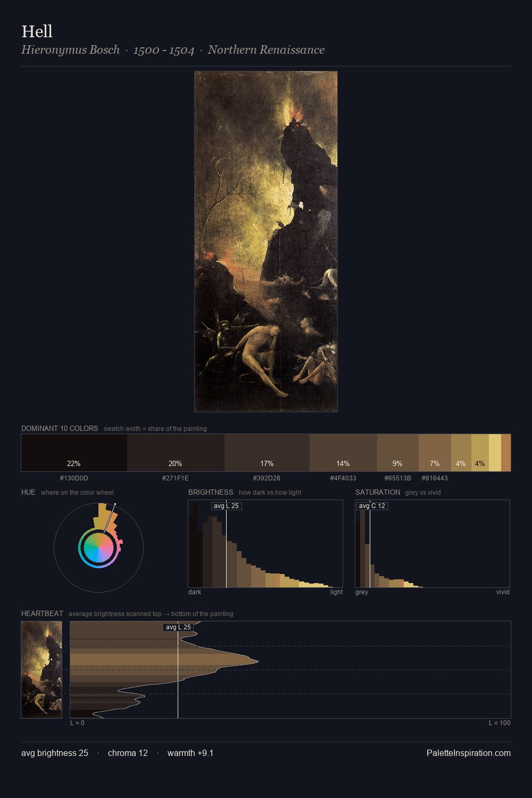The height and width of the screenshot is (798, 532).
Task: Click "avg L 25" marker in Heartbeat chart
Action: coord(178,627)
